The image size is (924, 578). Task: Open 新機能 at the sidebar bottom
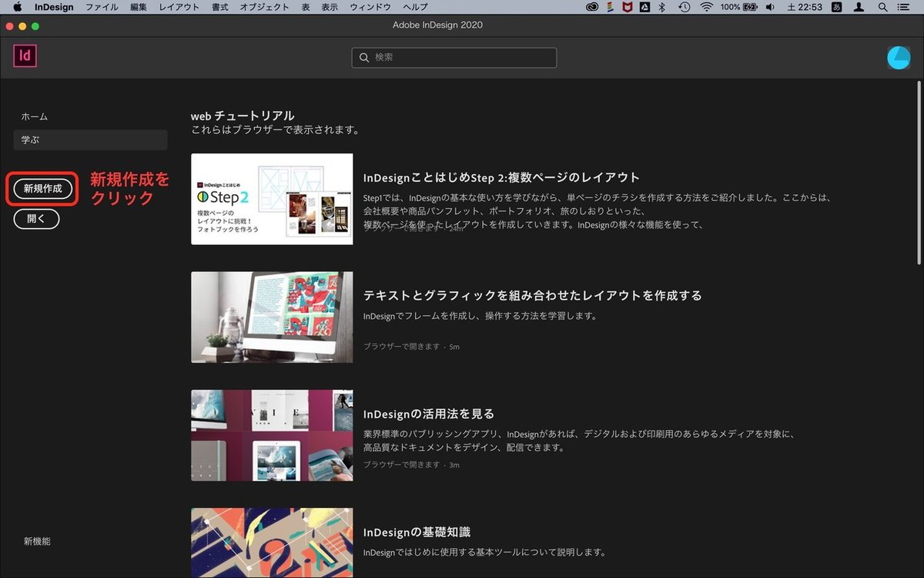37,541
